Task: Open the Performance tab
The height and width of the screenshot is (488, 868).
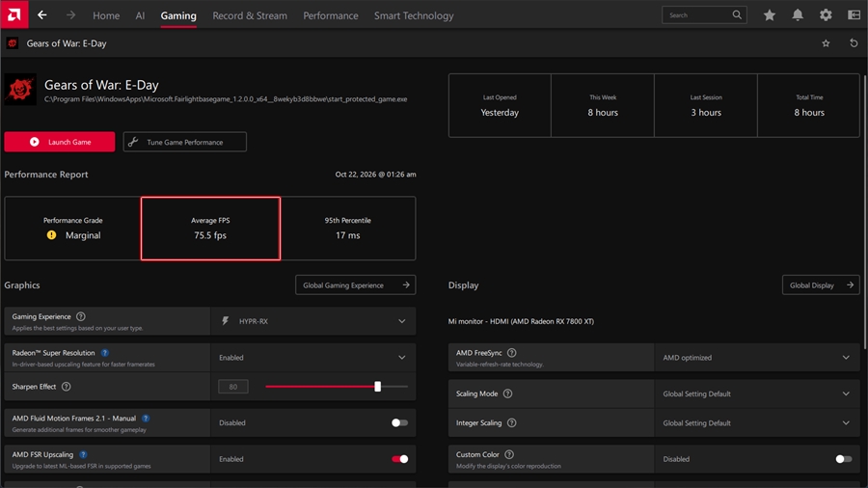Action: [x=331, y=15]
